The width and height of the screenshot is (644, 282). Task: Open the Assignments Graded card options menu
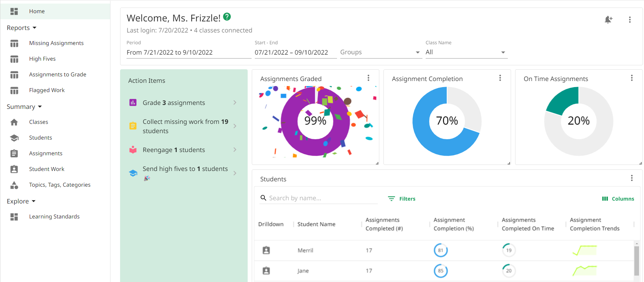368,78
